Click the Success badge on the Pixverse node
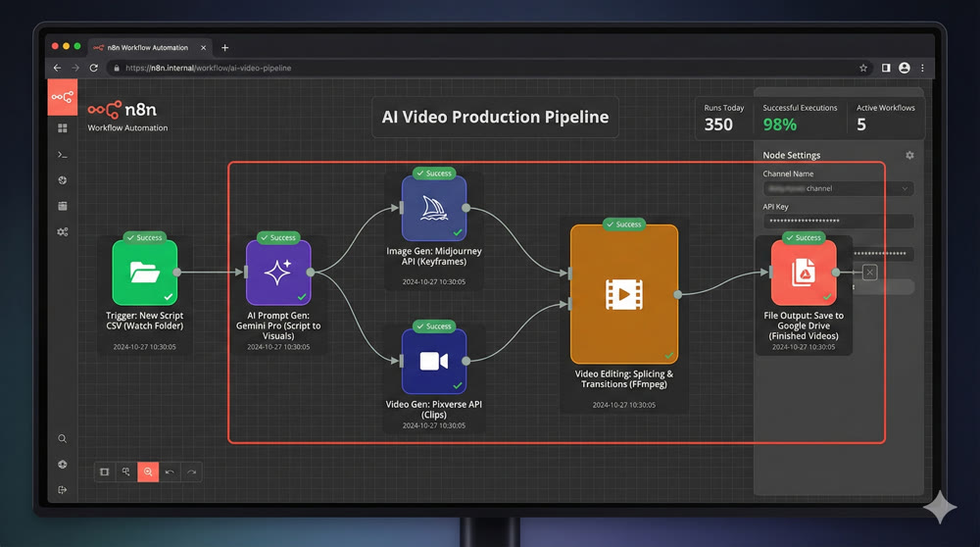Image resolution: width=980 pixels, height=547 pixels. pyautogui.click(x=434, y=326)
